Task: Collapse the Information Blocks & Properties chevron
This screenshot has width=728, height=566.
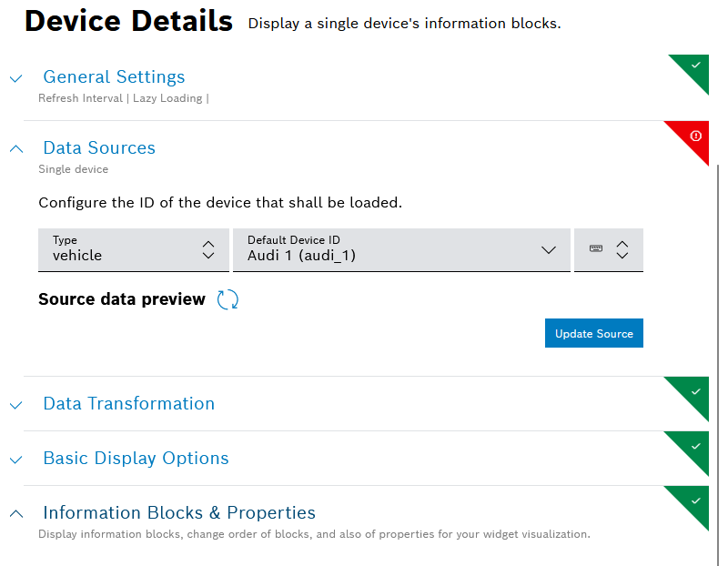Action: [15, 514]
